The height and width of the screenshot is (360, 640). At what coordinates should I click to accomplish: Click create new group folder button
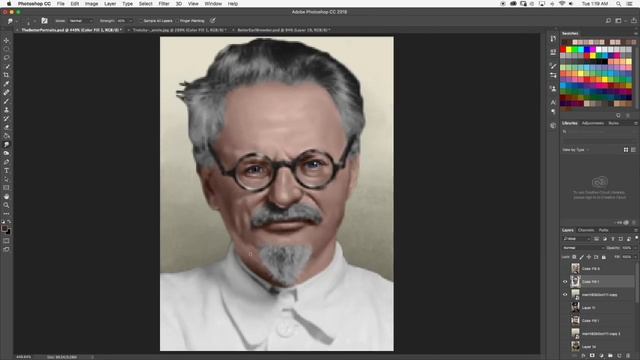point(611,356)
